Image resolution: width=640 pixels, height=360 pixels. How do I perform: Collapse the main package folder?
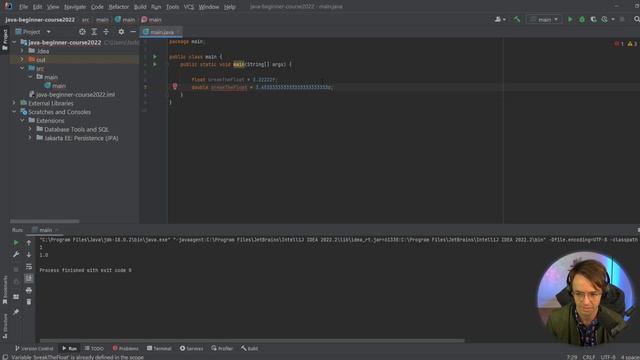click(x=31, y=77)
